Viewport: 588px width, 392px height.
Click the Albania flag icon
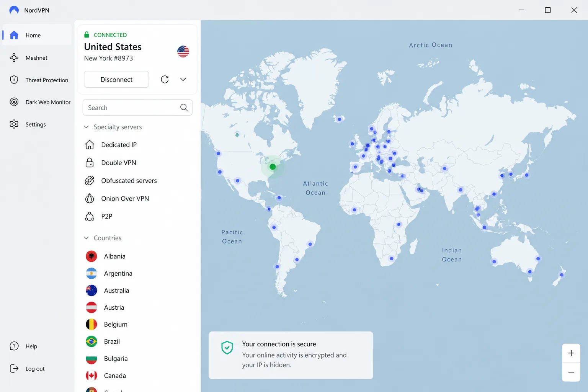click(x=91, y=256)
